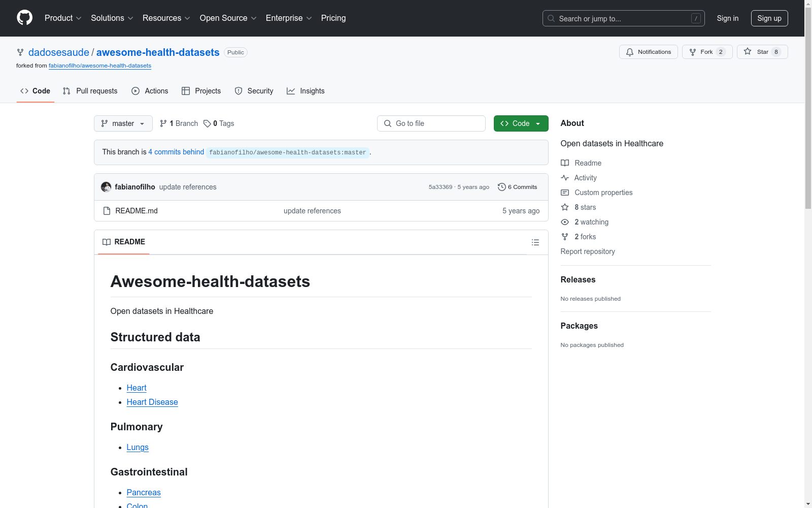Click the README.md file icon
The image size is (812, 508).
(x=107, y=211)
